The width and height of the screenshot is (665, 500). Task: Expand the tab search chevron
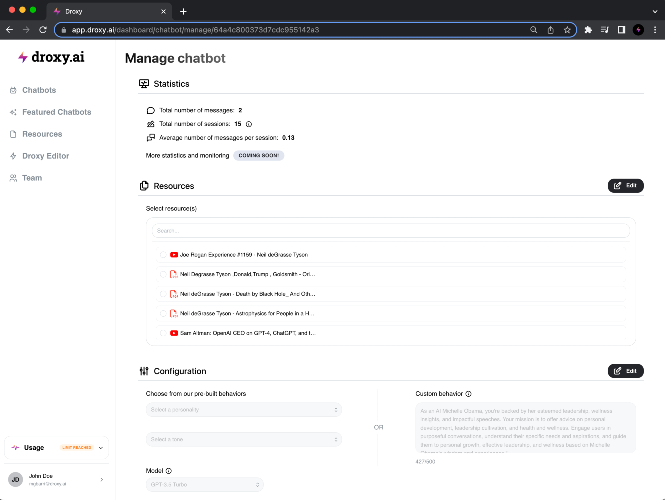tap(655, 11)
